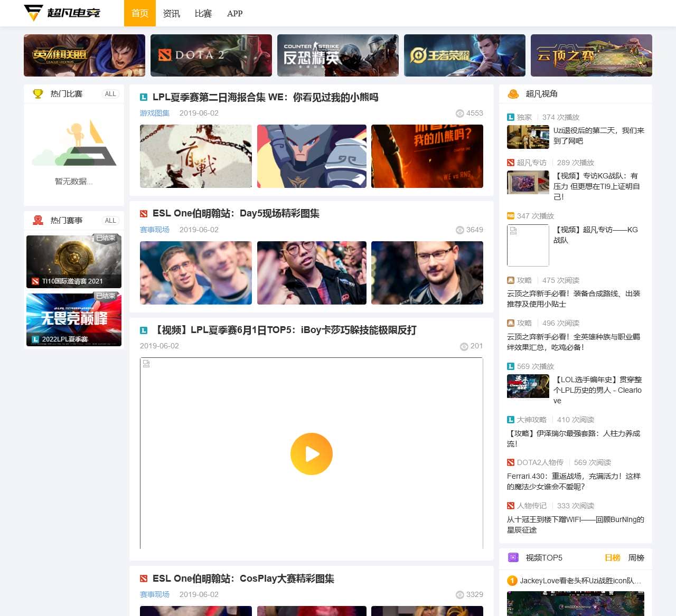Image resolution: width=676 pixels, height=616 pixels.
Task: Click the trophy icon beside 热门比赛
Action: [x=38, y=94]
